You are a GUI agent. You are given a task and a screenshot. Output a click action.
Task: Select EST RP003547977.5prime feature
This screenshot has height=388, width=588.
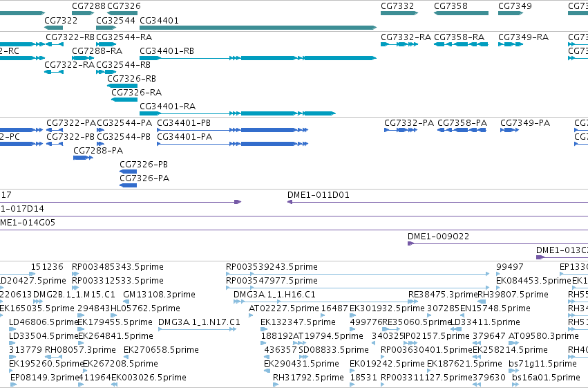pyautogui.click(x=358, y=288)
